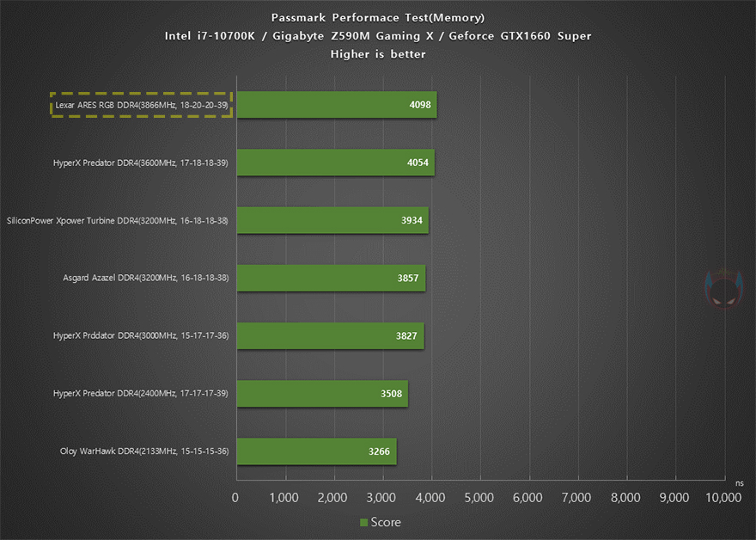
Task: Click the 'Higher is better' text
Action: [x=378, y=54]
